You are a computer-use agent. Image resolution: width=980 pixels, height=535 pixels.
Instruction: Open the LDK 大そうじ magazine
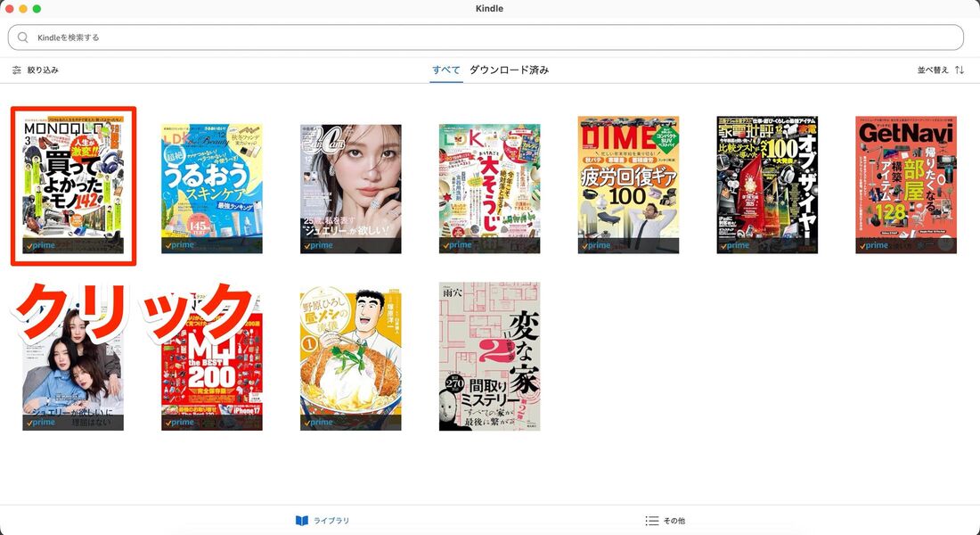489,183
